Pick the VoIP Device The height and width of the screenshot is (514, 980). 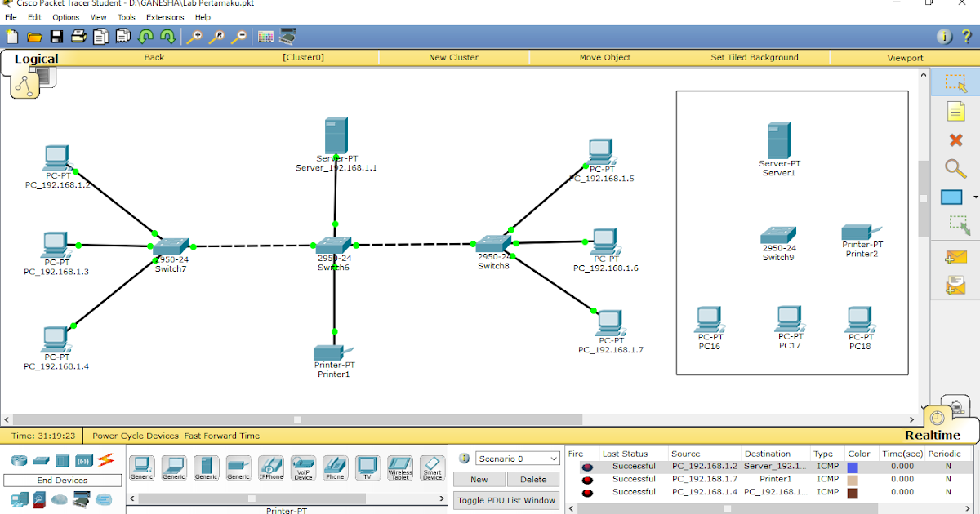point(303,467)
